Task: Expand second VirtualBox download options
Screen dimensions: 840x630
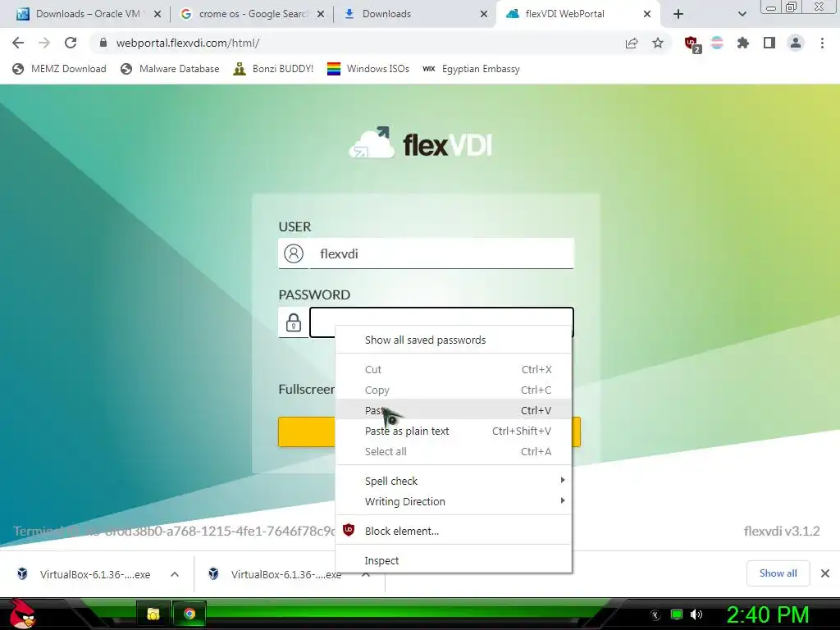Action: [x=366, y=574]
